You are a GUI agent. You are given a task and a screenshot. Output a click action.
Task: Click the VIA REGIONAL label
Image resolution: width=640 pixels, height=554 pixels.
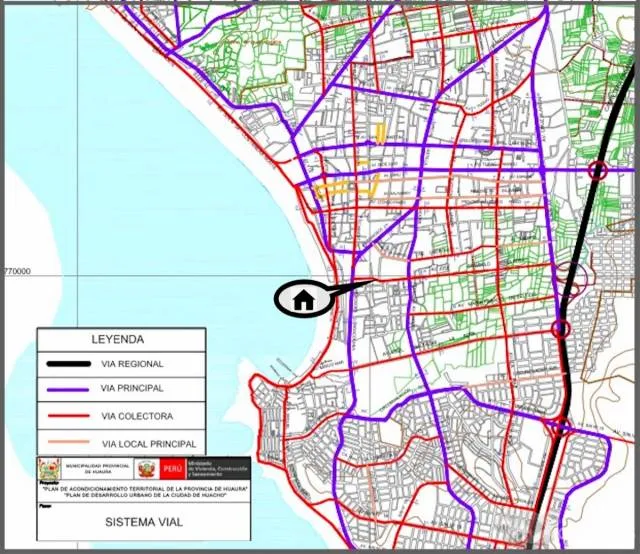coord(132,364)
